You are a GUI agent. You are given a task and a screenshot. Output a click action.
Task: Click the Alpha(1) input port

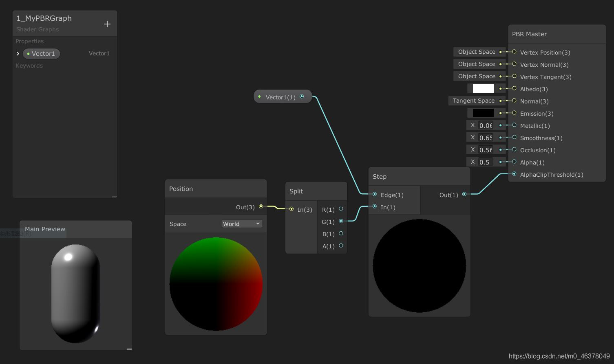click(514, 162)
